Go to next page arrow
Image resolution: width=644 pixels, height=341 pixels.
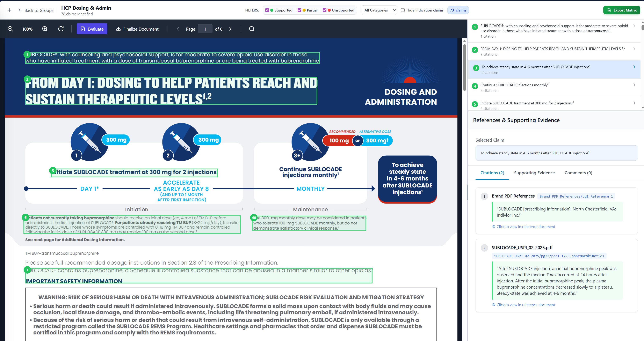(230, 29)
